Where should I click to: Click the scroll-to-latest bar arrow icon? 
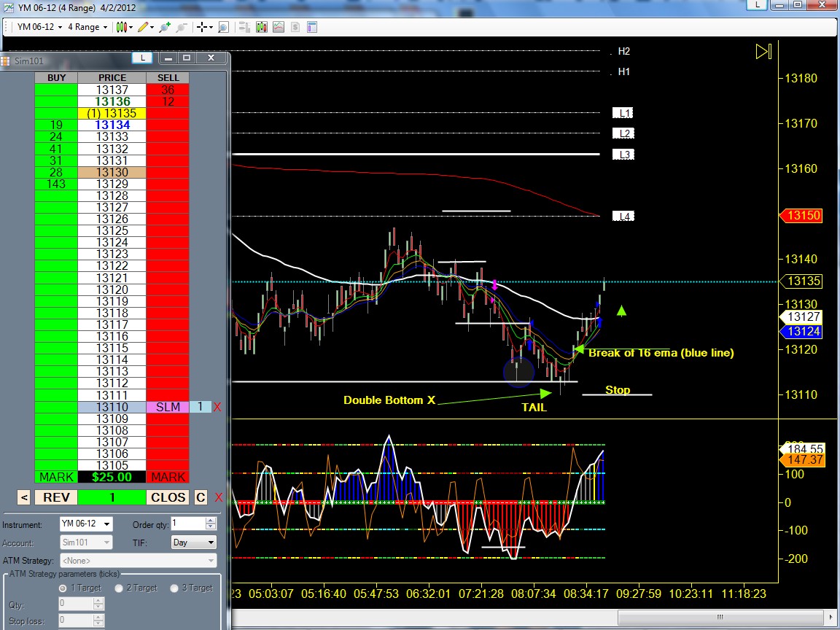click(763, 52)
